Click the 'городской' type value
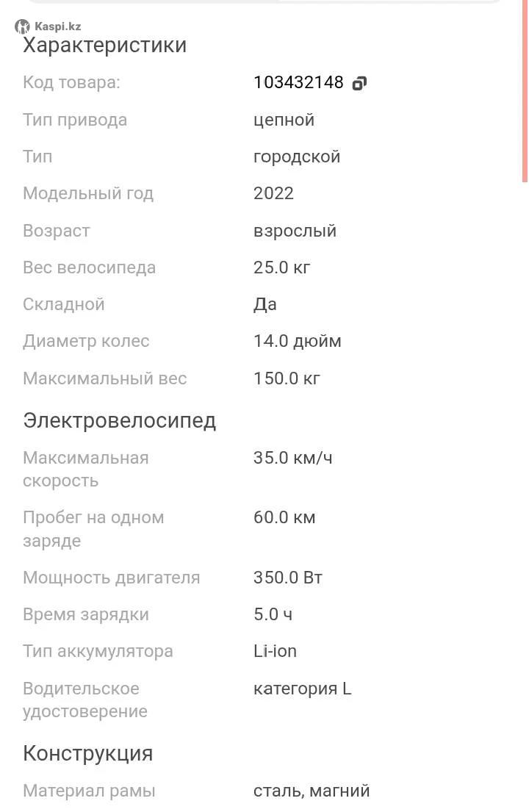The height and width of the screenshot is (812, 529). tap(297, 157)
